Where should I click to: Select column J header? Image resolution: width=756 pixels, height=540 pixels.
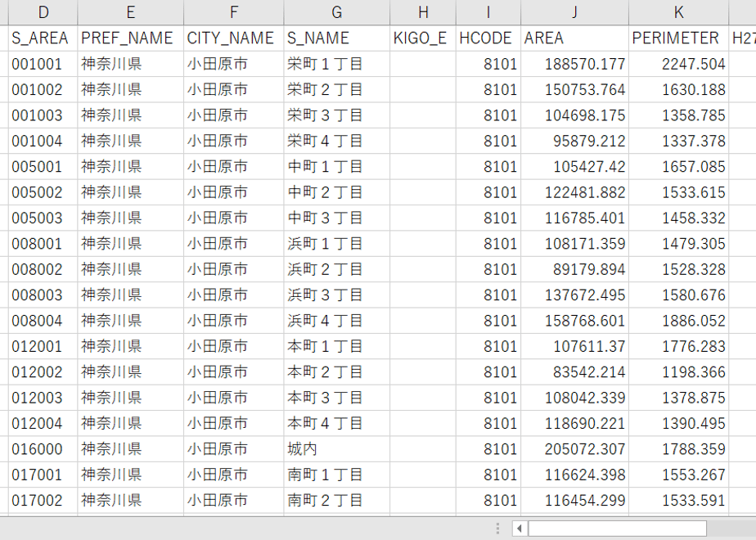coord(574,12)
